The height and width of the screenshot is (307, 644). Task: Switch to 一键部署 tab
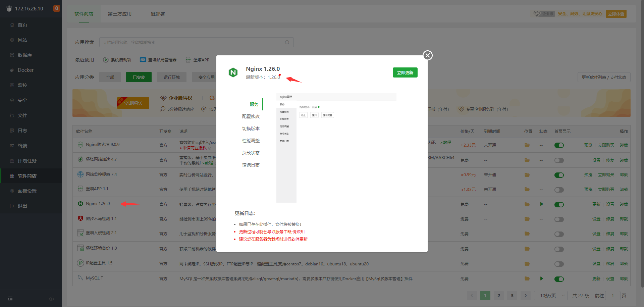(x=156, y=14)
